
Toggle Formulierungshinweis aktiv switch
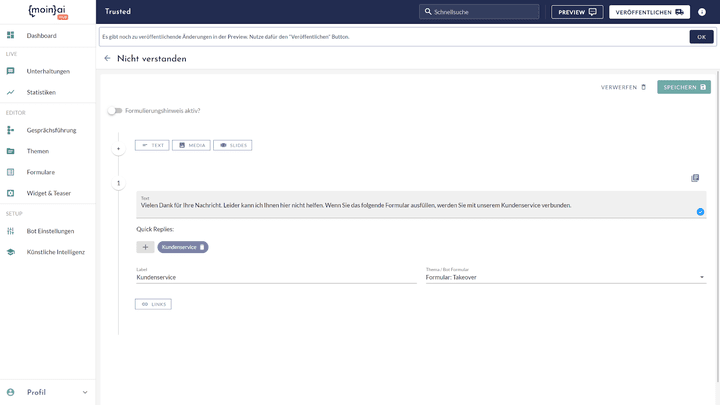tap(115, 110)
